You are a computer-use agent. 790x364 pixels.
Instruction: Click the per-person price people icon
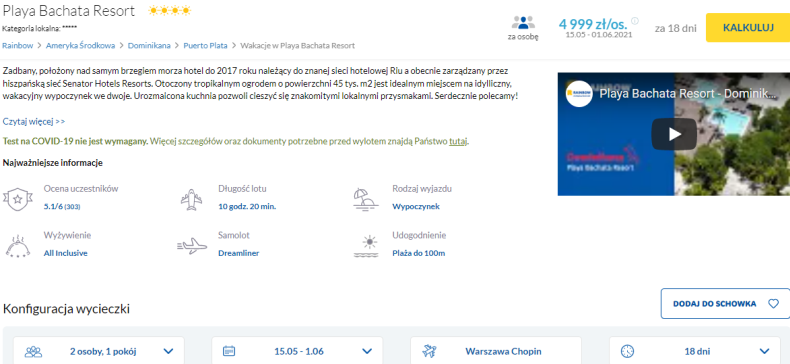click(x=523, y=23)
